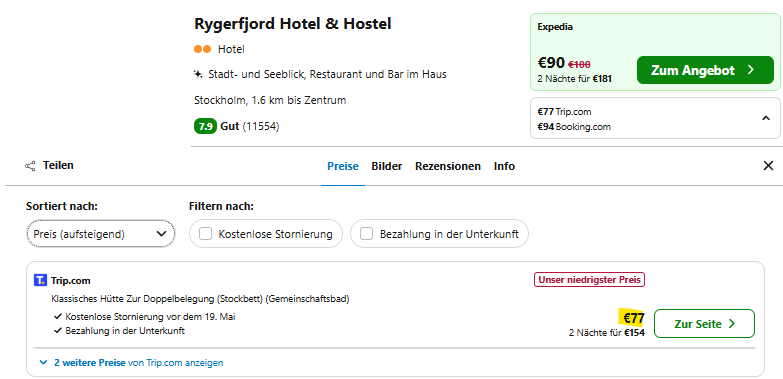Click the share icon next to Teilen
Screen dimensions: 783x379
pyautogui.click(x=30, y=166)
